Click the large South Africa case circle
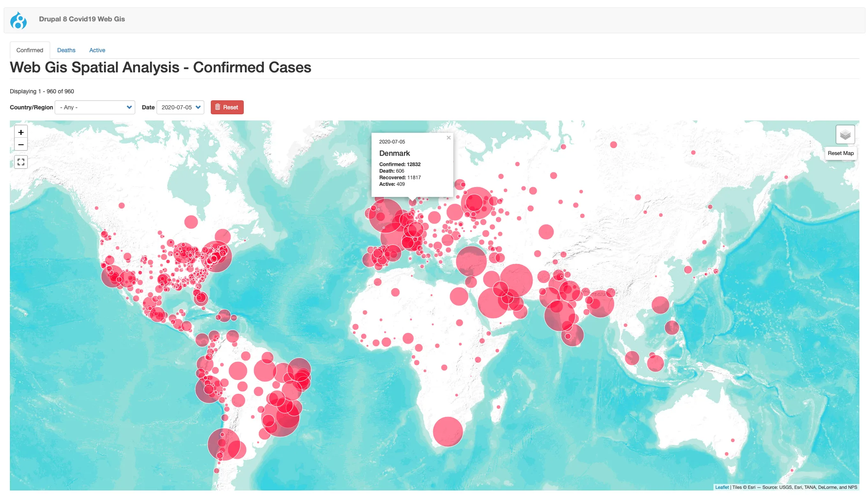This screenshot has width=868, height=502. point(448,432)
